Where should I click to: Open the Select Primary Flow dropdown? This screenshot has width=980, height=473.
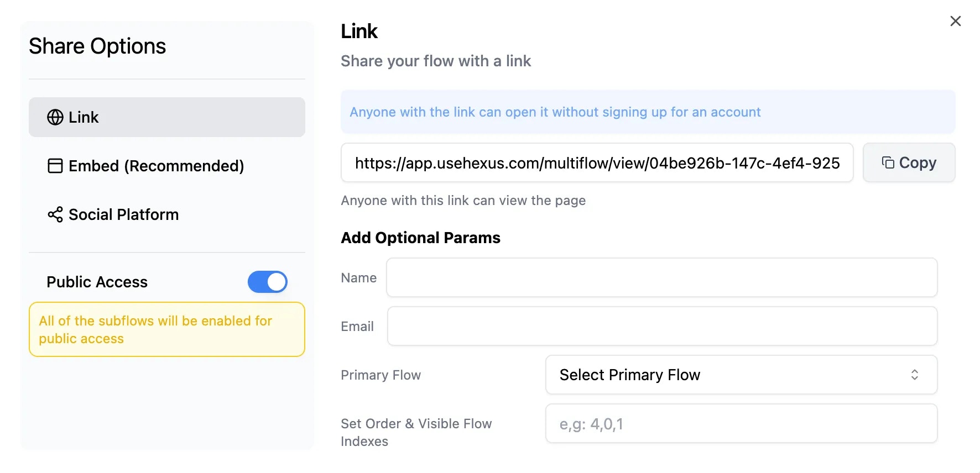coord(741,375)
